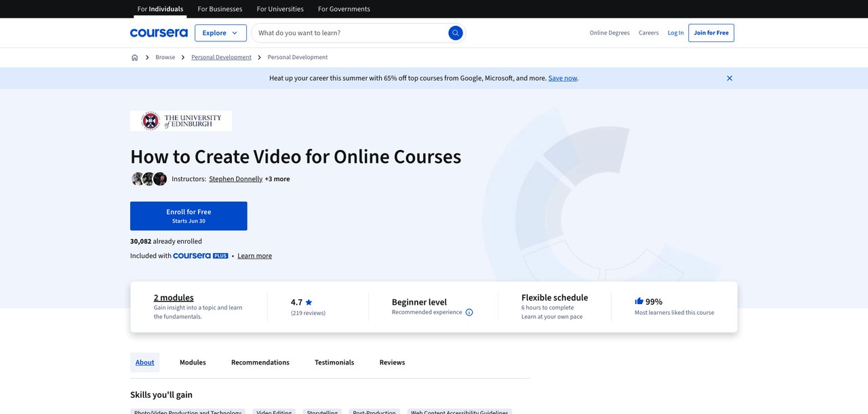The image size is (868, 414).
Task: Dismiss the promo banner with the X
Action: point(730,78)
